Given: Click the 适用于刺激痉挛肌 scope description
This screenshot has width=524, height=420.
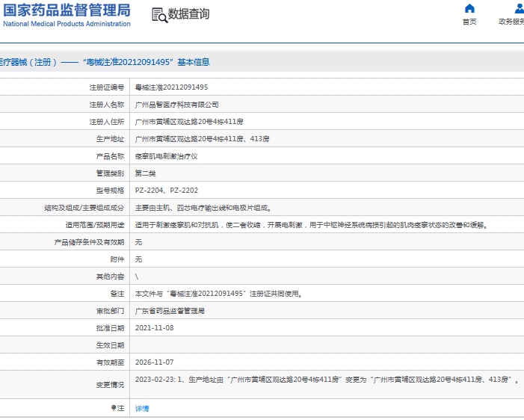Looking at the screenshot, I should (312, 225).
